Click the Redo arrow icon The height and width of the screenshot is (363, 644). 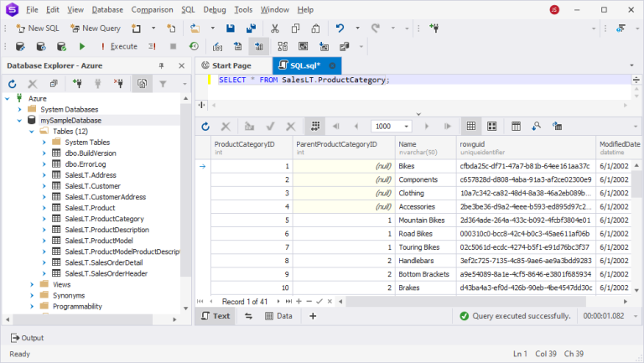[x=376, y=29]
